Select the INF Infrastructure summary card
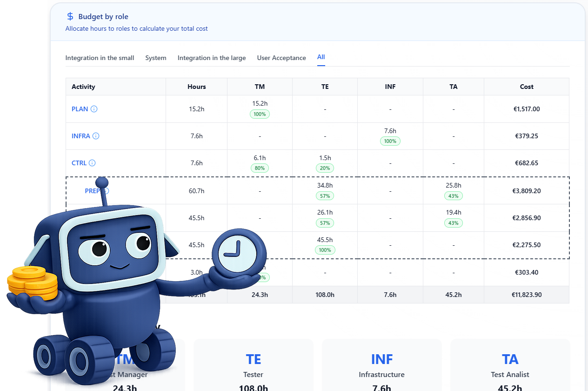Image resolution: width=588 pixels, height=391 pixels. [x=381, y=365]
